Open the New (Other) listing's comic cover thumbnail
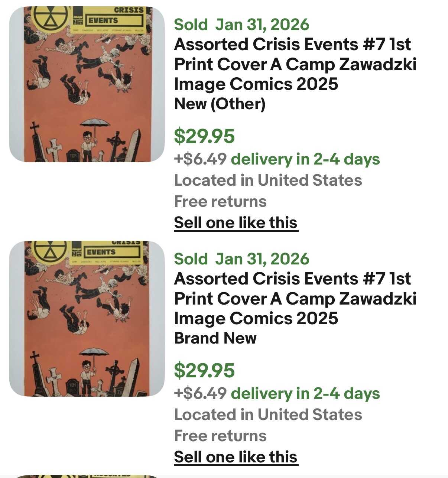Image resolution: width=448 pixels, height=478 pixels. pyautogui.click(x=87, y=84)
